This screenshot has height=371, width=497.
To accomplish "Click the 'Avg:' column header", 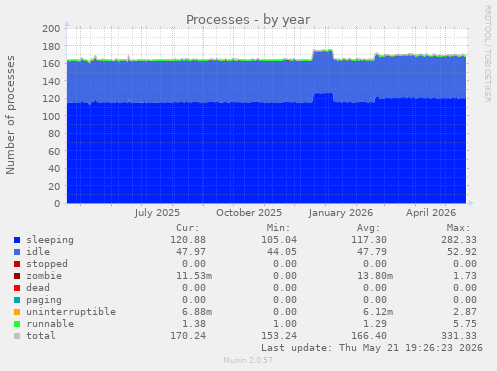I will coord(369,228).
